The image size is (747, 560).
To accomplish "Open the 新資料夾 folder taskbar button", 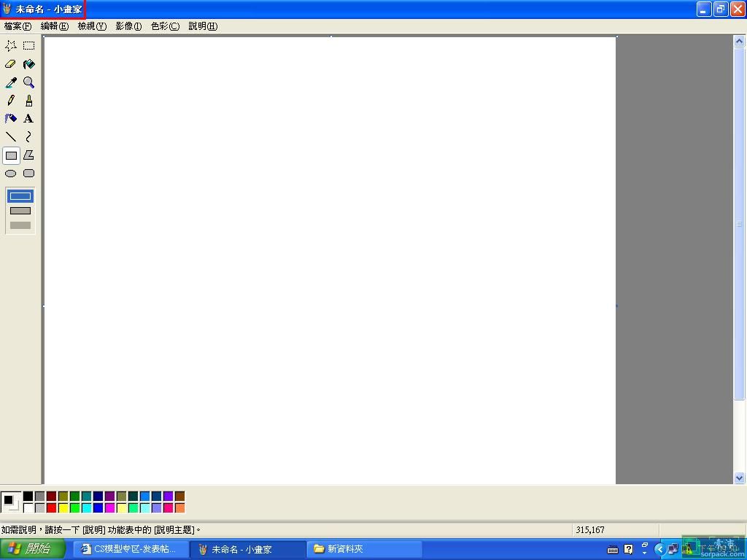I will pos(364,549).
